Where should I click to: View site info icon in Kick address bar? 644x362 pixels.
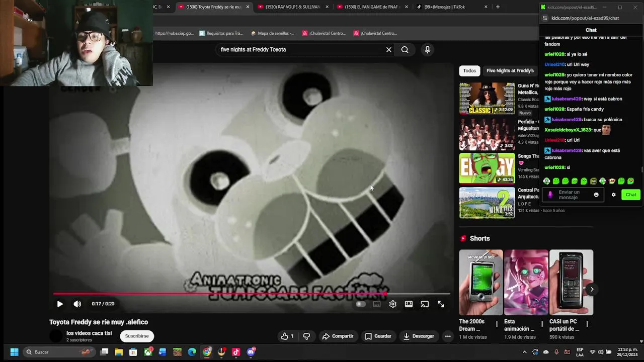544,18
